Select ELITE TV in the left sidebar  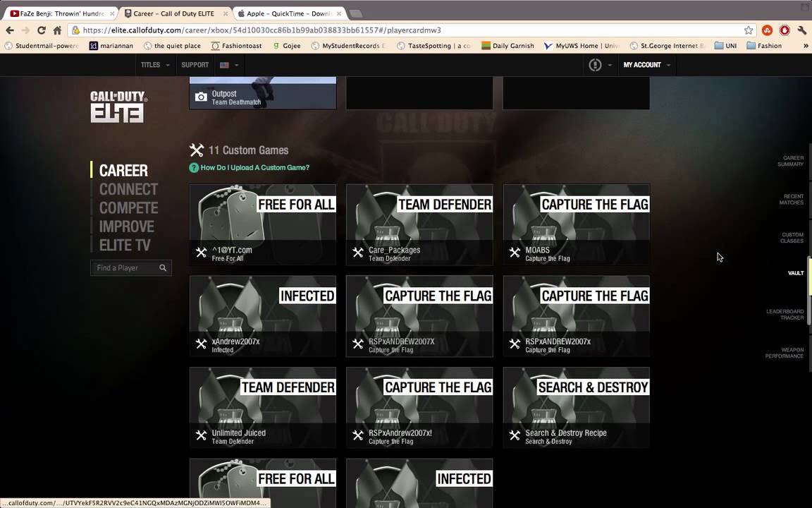pyautogui.click(x=125, y=246)
